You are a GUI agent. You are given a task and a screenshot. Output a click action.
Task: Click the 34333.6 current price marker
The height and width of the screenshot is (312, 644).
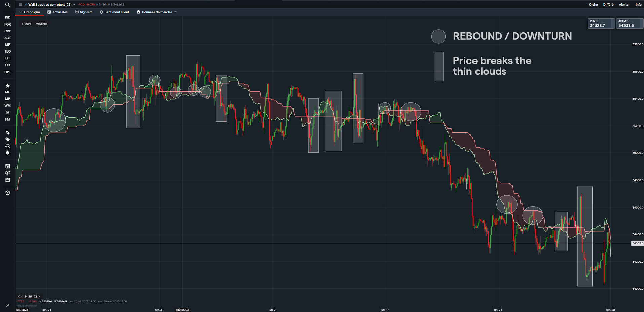pyautogui.click(x=637, y=243)
